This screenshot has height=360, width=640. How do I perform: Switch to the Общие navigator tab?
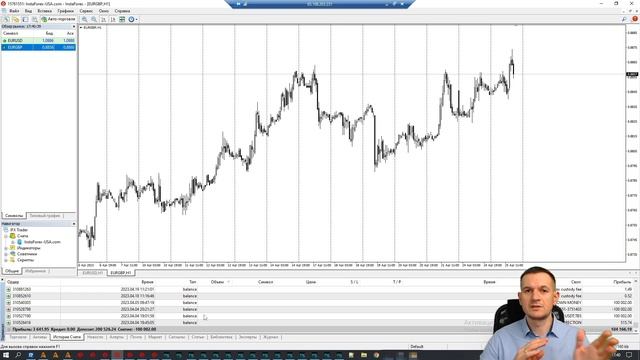tap(12, 271)
